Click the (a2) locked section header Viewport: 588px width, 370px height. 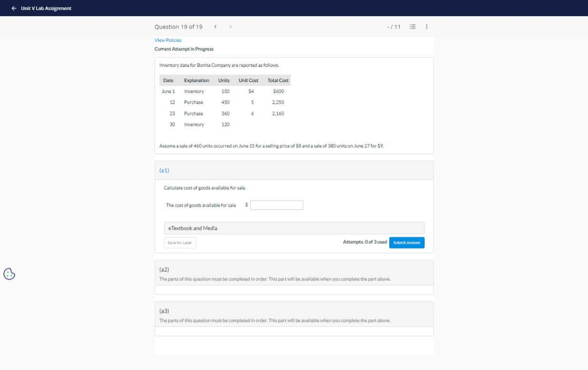[294, 273]
